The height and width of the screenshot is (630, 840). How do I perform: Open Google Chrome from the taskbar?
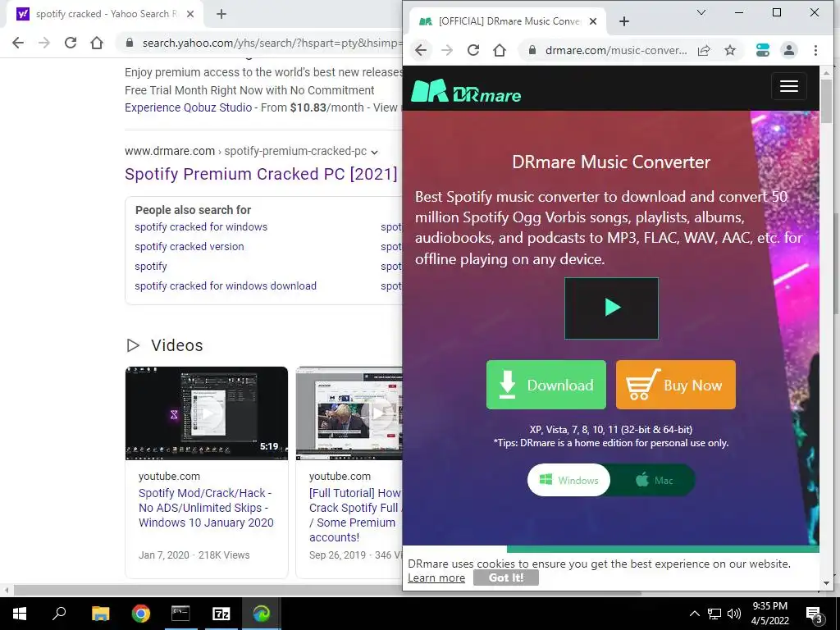coord(140,614)
